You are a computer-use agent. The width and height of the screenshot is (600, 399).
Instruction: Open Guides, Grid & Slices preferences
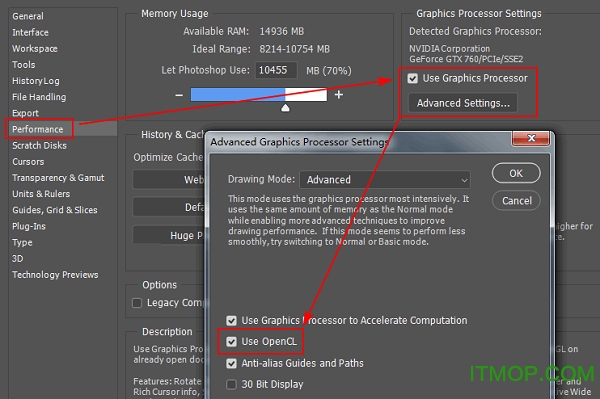54,210
